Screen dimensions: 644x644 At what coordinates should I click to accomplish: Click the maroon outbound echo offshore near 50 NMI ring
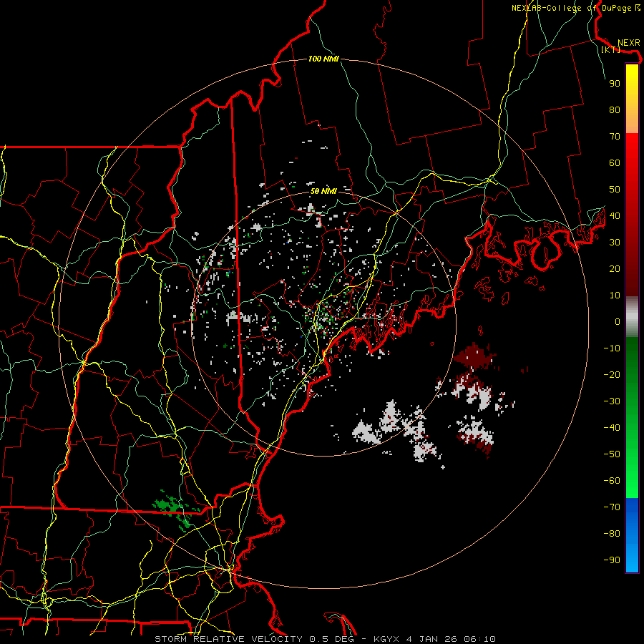click(474, 356)
